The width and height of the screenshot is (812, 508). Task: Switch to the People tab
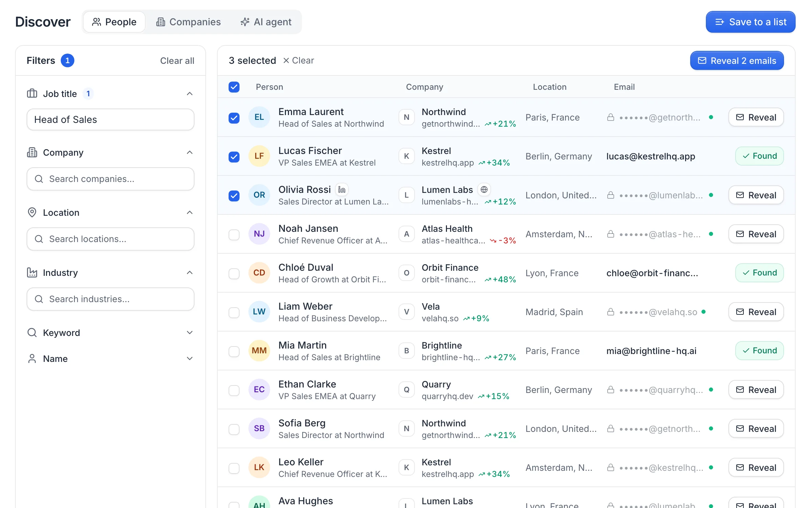114,22
